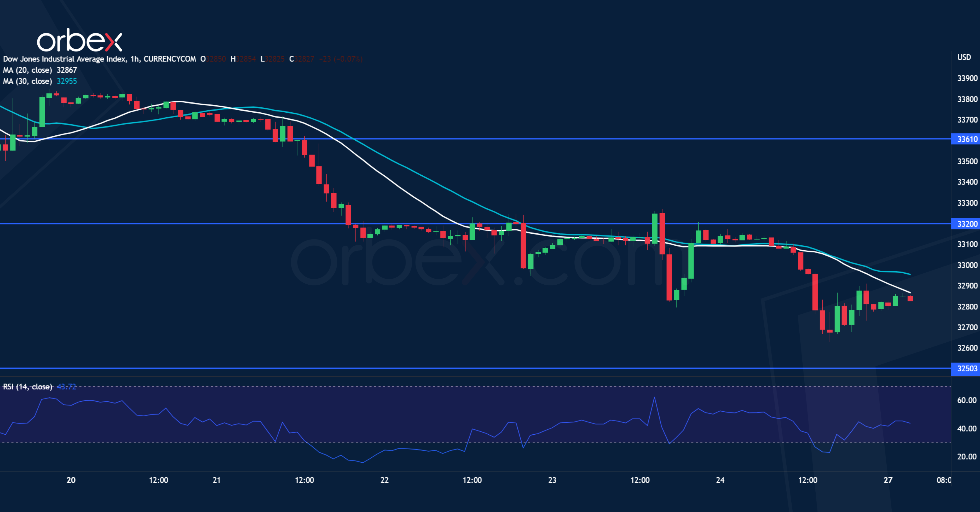This screenshot has height=512, width=980.
Task: Click the MA (20, close) indicator label
Action: coord(27,70)
